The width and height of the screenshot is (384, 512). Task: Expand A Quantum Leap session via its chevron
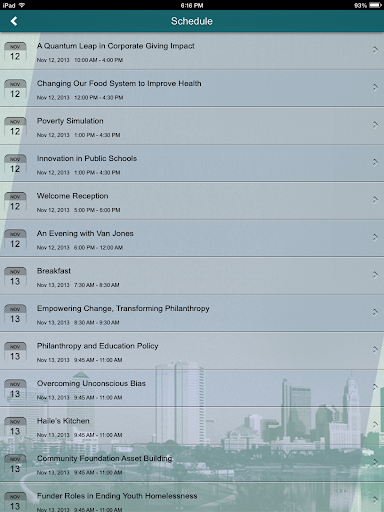tap(375, 50)
